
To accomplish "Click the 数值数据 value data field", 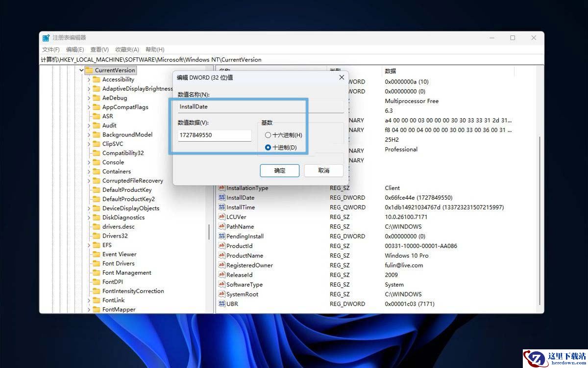I will [214, 135].
